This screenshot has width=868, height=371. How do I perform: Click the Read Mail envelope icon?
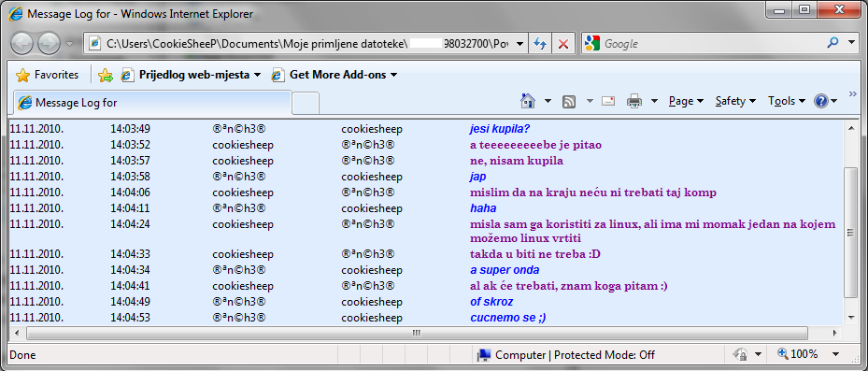point(608,101)
